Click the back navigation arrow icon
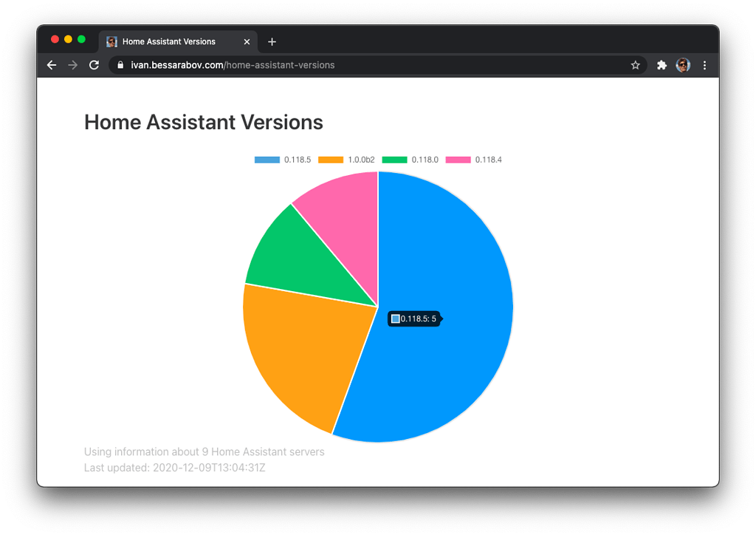 pos(51,65)
